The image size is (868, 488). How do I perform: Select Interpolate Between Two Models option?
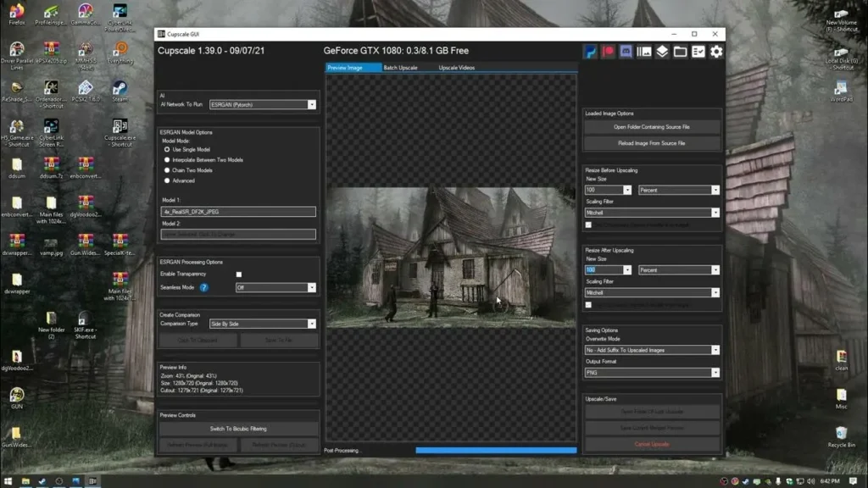pyautogui.click(x=167, y=159)
